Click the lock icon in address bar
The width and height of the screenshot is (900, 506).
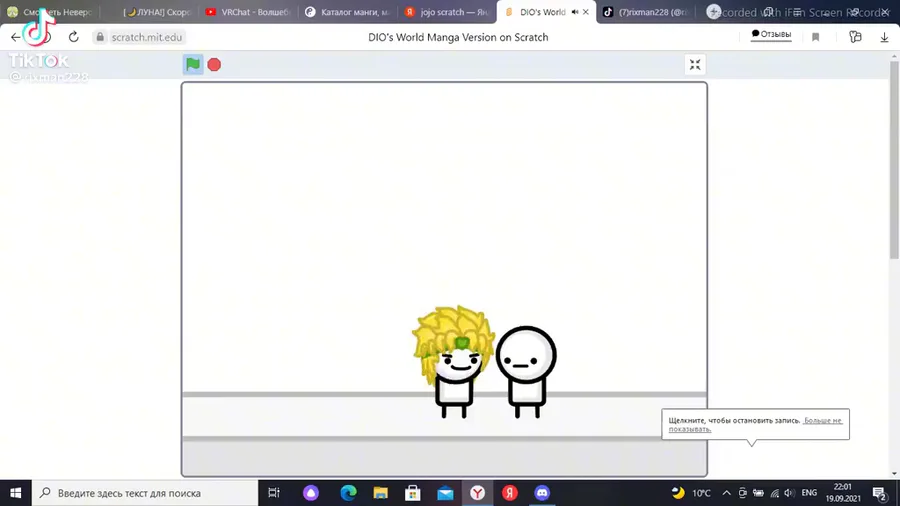100,37
